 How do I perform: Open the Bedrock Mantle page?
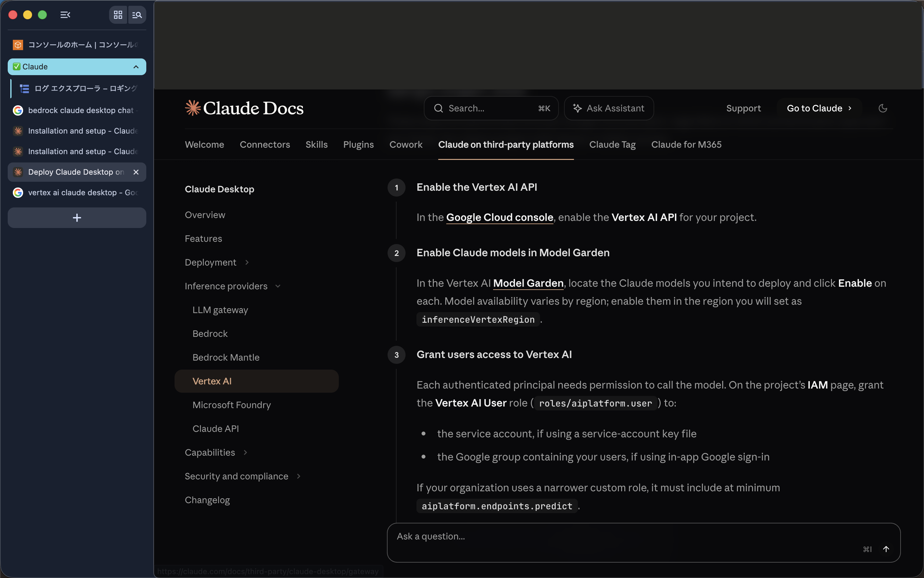click(x=226, y=357)
